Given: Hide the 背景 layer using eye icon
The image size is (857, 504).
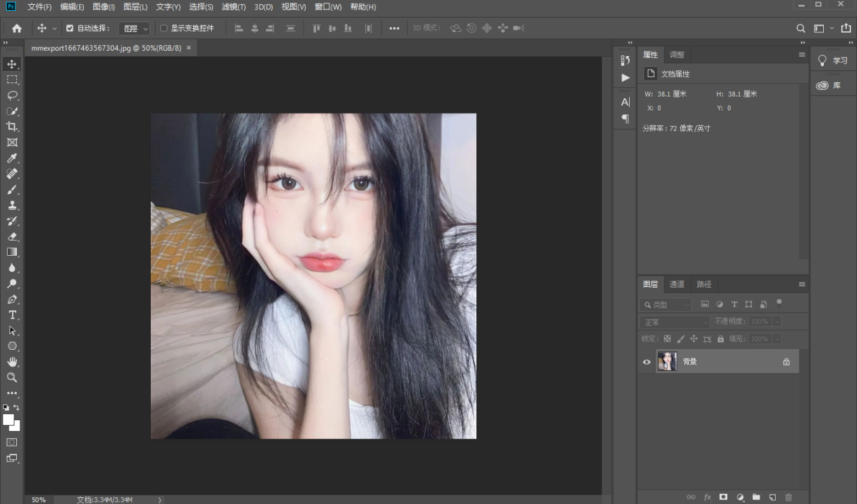Looking at the screenshot, I should 647,362.
